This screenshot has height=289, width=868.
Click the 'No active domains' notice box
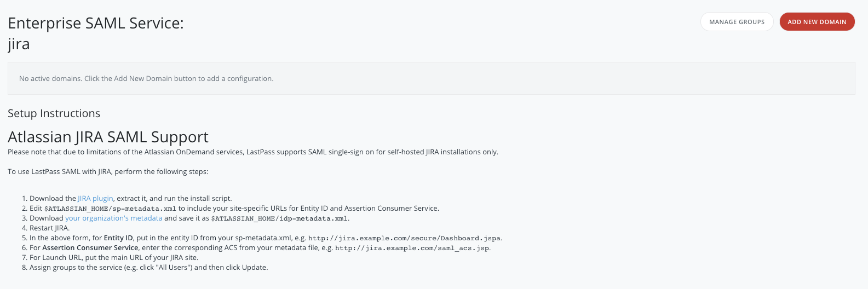[431, 78]
